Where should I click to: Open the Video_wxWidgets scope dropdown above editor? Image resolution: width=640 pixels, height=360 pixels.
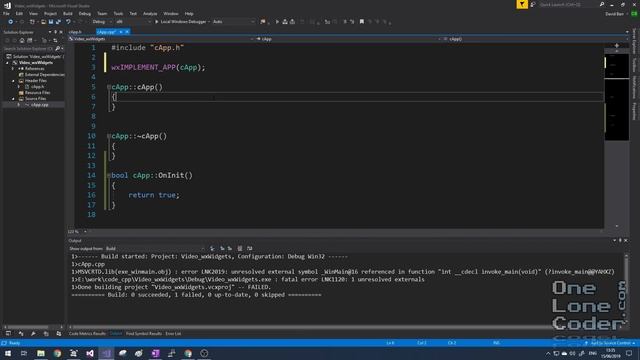pos(161,39)
